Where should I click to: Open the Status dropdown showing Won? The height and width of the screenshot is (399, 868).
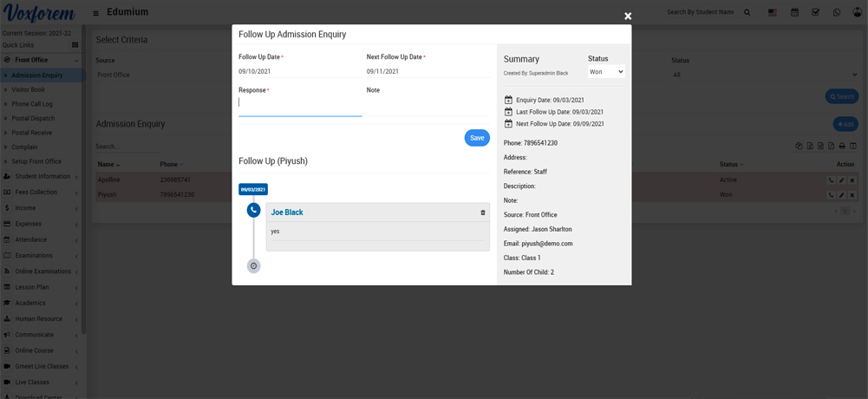pyautogui.click(x=606, y=72)
